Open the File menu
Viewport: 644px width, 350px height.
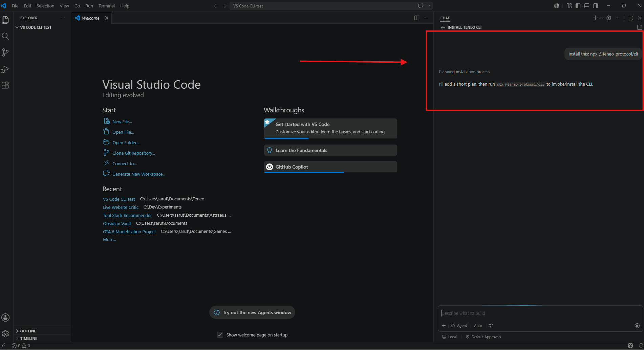(15, 6)
